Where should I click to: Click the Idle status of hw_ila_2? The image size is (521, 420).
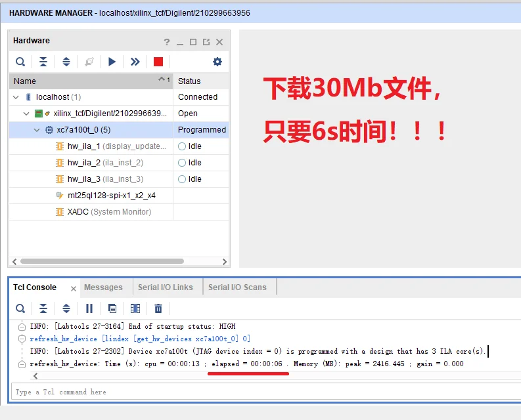[x=190, y=163]
